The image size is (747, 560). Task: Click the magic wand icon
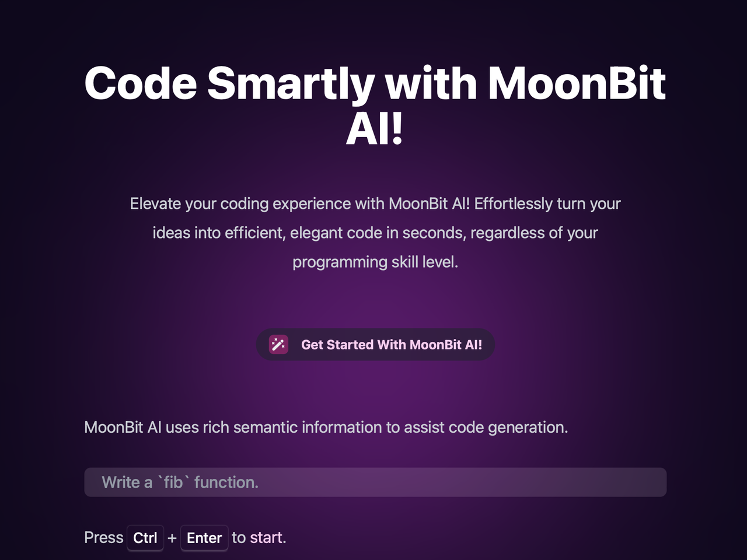click(278, 345)
